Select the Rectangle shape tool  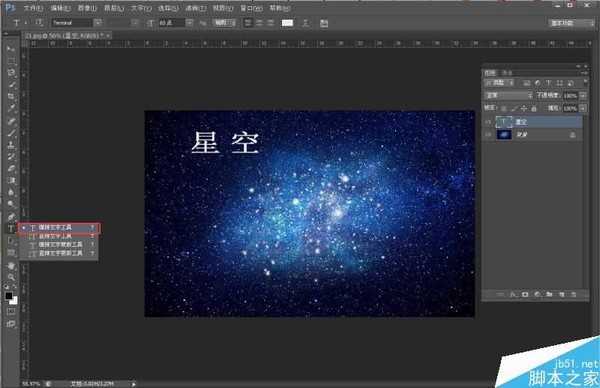point(11,253)
